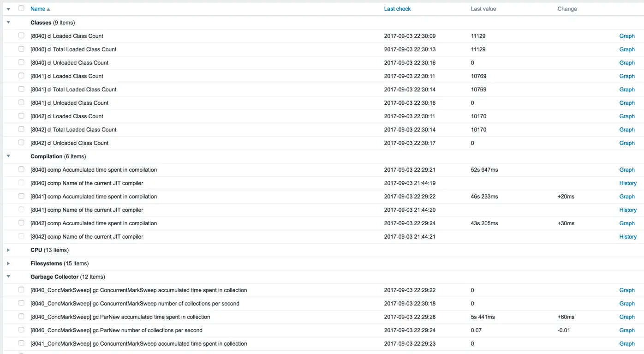Viewport: 644px width, 354px height.
Task: Open Graph for ParNew accumulated collection time
Action: 627,317
